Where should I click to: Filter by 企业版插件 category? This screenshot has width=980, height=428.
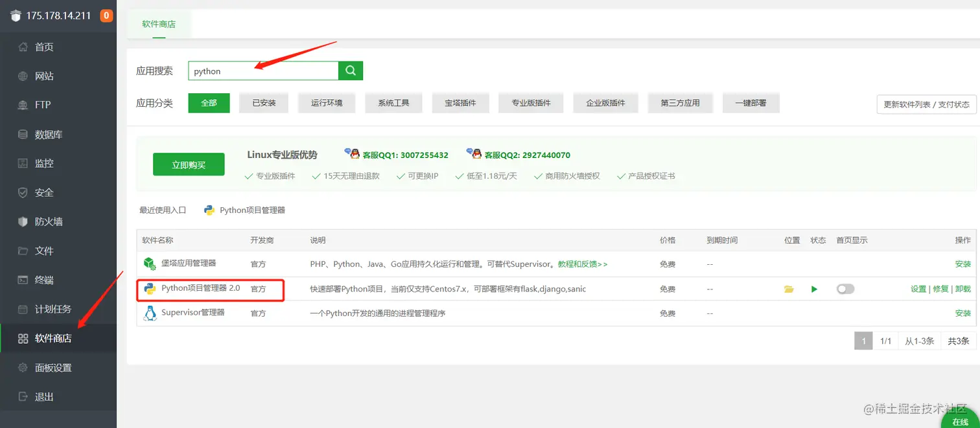click(x=605, y=103)
